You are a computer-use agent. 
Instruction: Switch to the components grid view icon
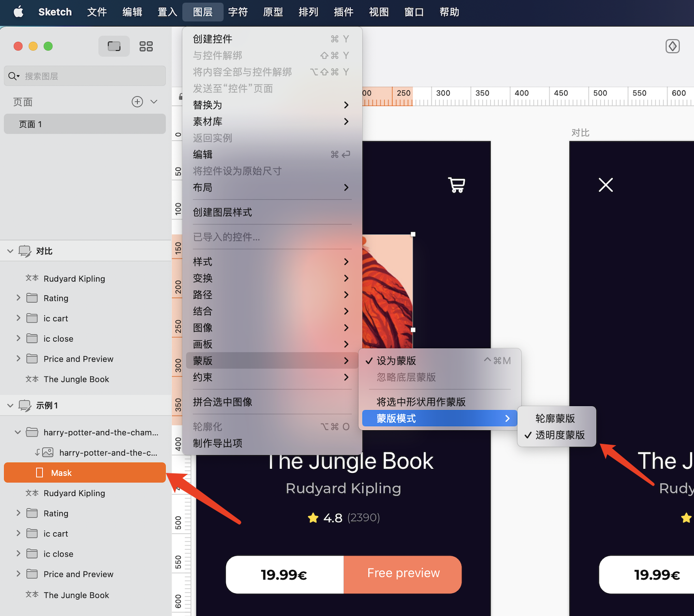pyautogui.click(x=146, y=46)
